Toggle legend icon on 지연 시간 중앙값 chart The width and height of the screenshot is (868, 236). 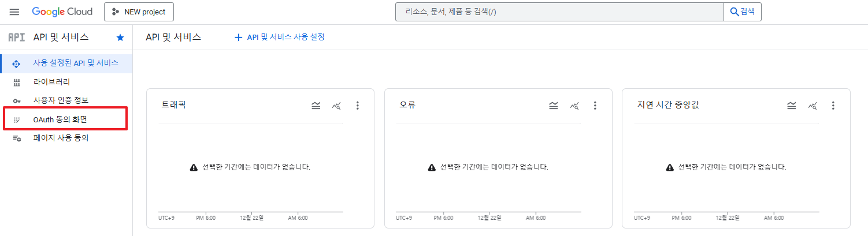(791, 106)
